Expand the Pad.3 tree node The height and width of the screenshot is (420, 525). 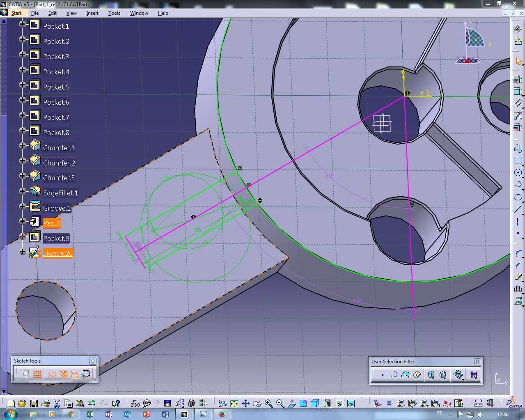click(x=23, y=221)
